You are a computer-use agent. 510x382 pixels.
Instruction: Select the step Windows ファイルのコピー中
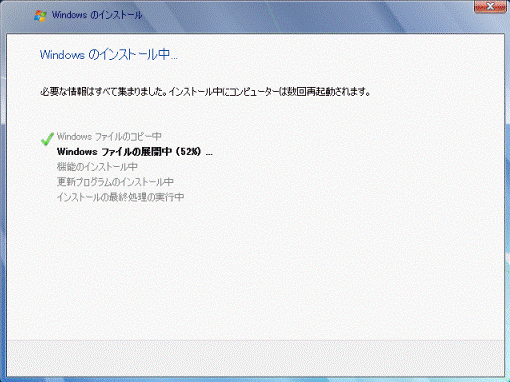[x=109, y=136]
